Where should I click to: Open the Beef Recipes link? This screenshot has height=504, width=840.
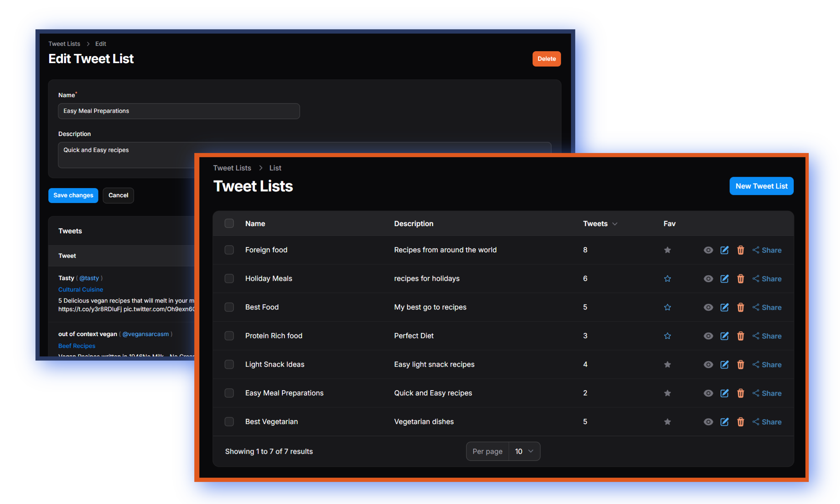click(x=77, y=346)
